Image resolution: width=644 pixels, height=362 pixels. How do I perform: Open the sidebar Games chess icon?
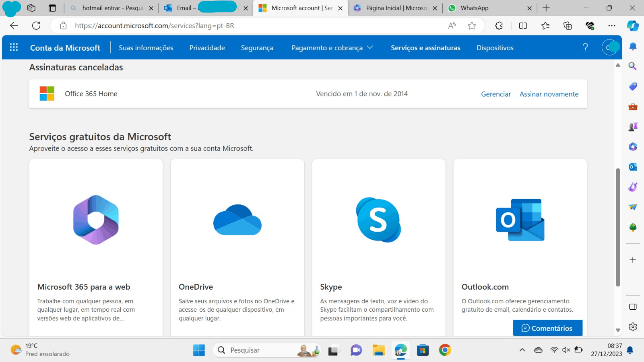pos(633,127)
